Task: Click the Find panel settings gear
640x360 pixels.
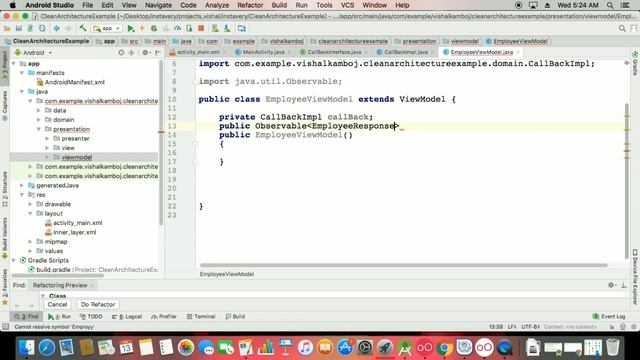Action: click(x=611, y=285)
